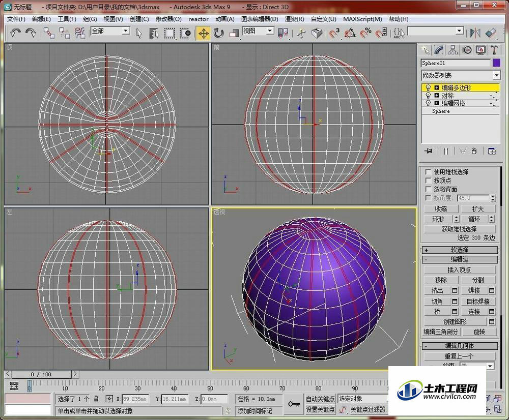Click the Align tool icon
Image resolution: width=509 pixels, height=420 pixels.
(491, 33)
